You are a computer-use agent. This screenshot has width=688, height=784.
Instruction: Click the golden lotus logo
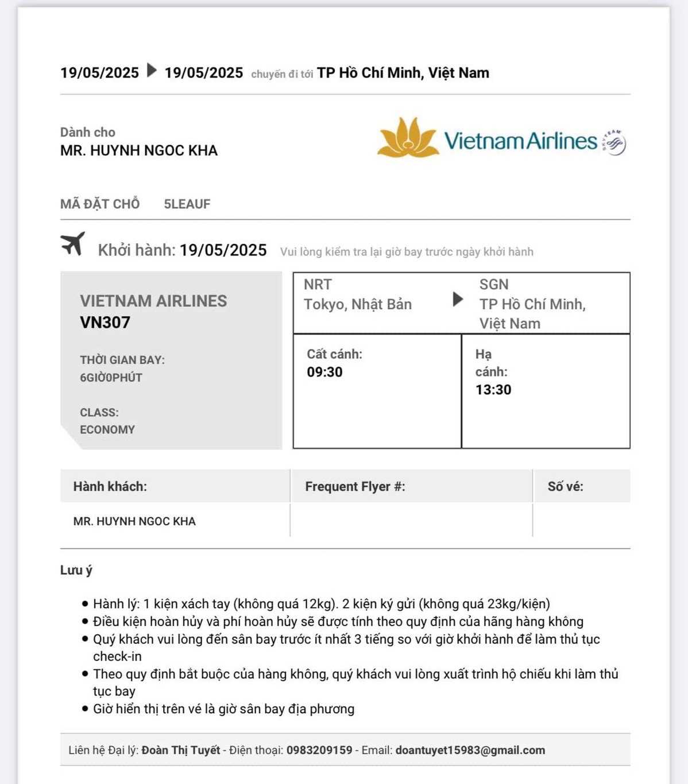pos(407,138)
